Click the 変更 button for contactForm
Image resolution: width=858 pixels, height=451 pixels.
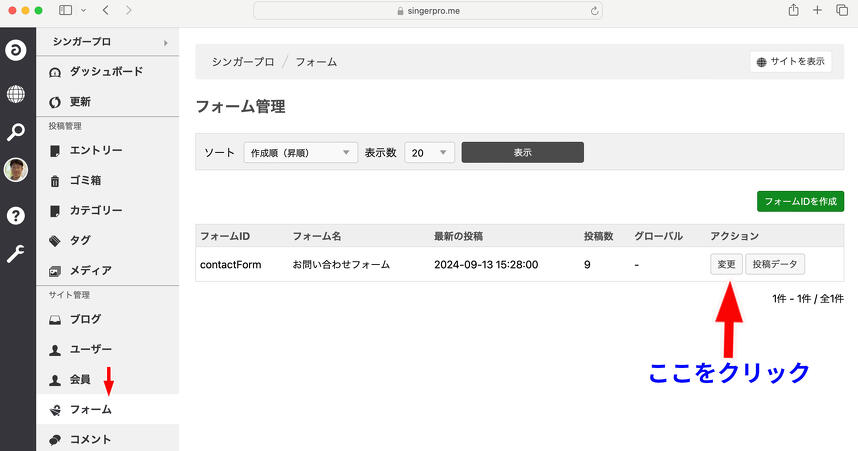click(725, 264)
